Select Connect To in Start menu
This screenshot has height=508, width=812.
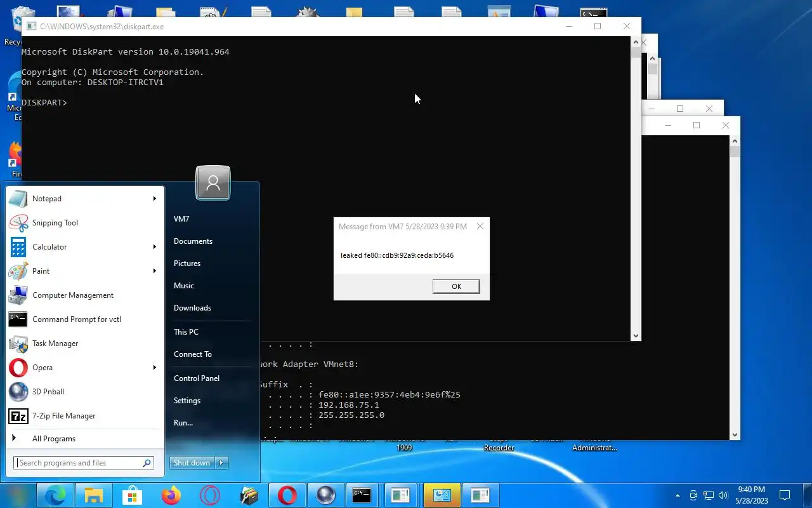193,354
